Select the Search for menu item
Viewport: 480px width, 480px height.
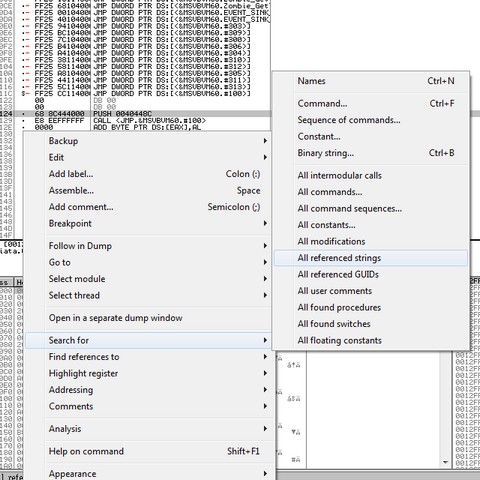pyautogui.click(x=149, y=340)
